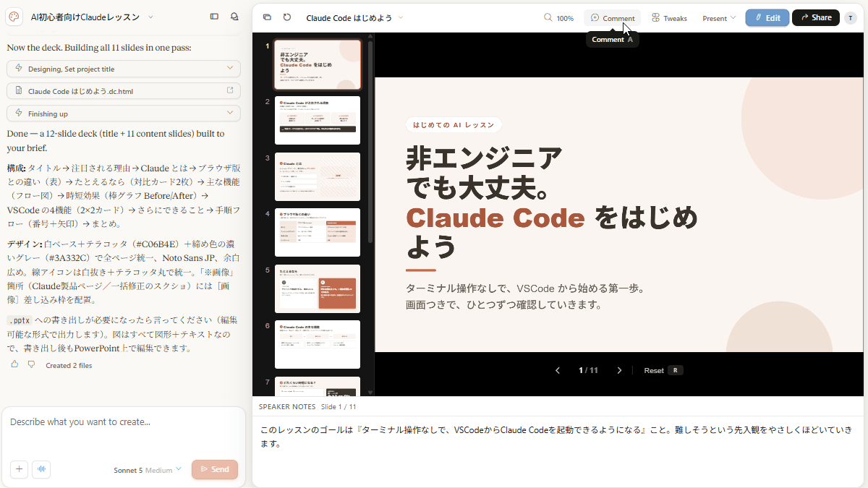Click the speaker notes text area
The image size is (868, 488).
(559, 436)
